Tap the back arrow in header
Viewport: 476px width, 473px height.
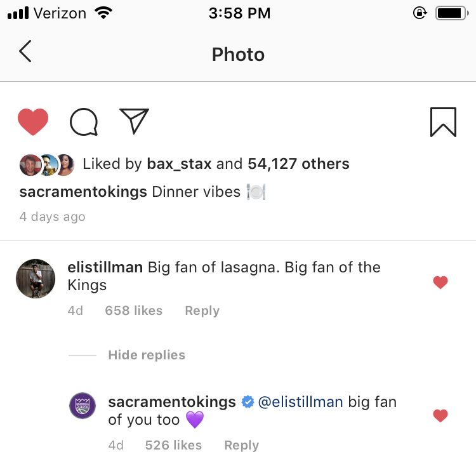point(25,51)
